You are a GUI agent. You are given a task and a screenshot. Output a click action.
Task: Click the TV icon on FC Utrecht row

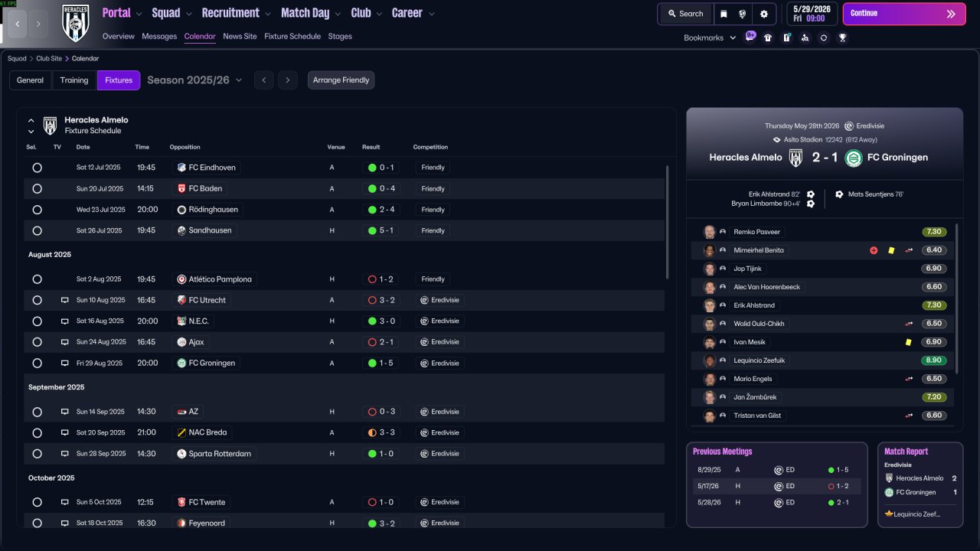tap(65, 300)
